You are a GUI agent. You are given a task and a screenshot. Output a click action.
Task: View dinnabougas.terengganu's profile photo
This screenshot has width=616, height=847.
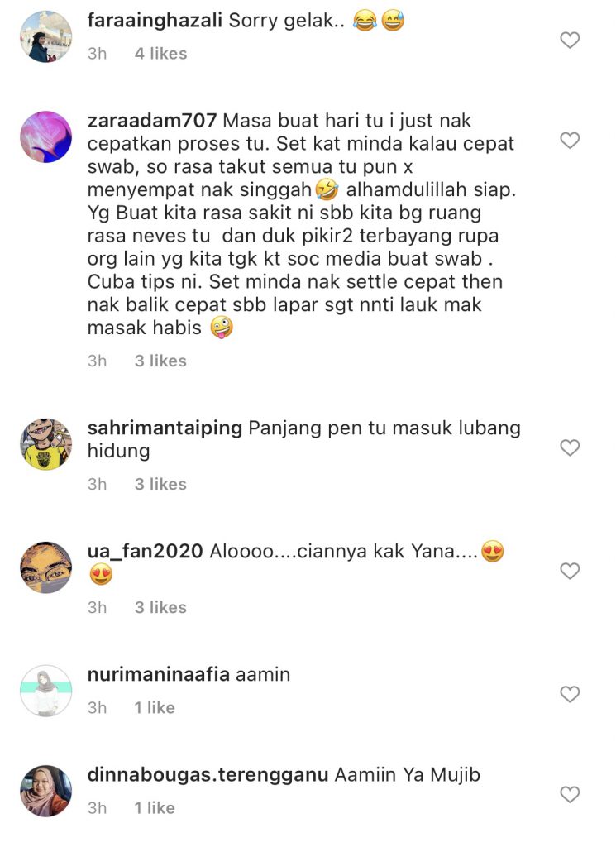[45, 791]
